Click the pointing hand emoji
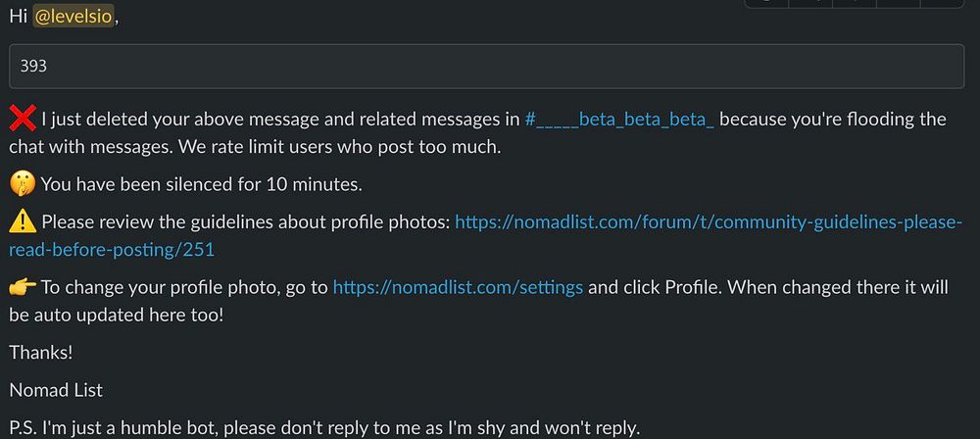Viewport: 980px width, 439px height. [22, 287]
